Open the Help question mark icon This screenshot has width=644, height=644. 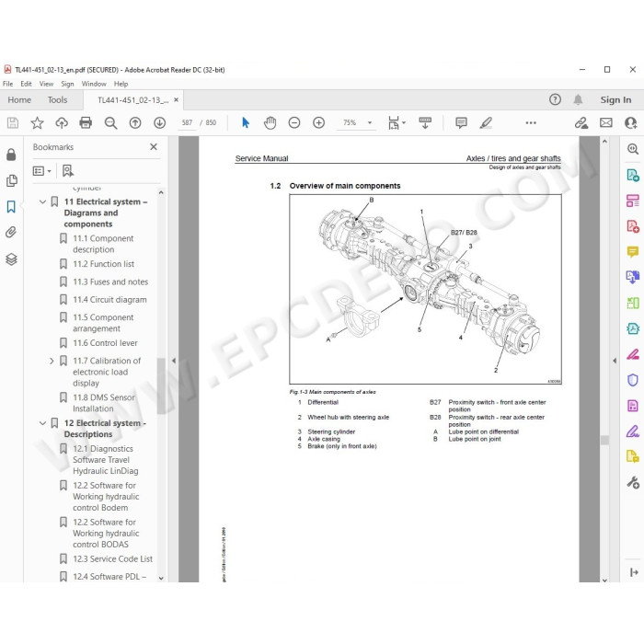[x=555, y=99]
